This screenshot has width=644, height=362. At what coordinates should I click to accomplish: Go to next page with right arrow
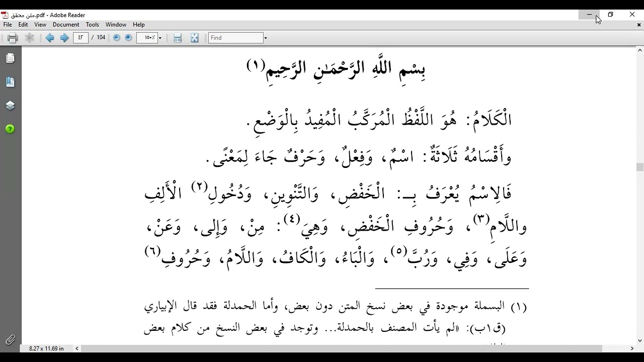click(64, 38)
